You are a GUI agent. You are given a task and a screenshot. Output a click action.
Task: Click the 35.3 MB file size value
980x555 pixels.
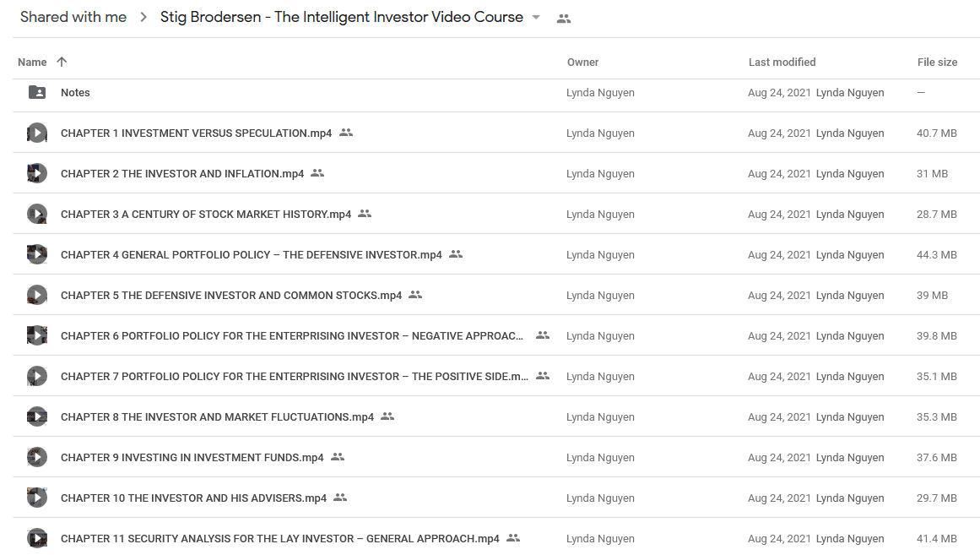(x=937, y=417)
